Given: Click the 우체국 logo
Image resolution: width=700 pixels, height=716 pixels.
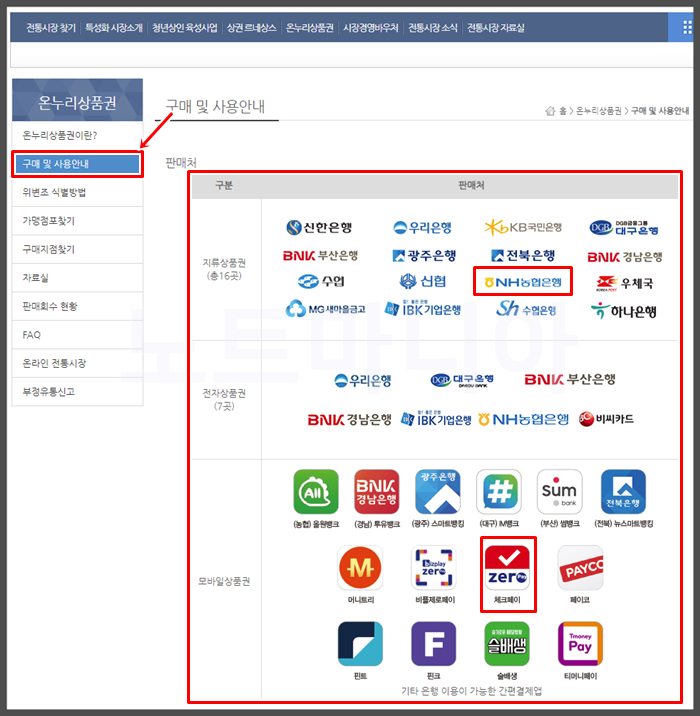Looking at the screenshot, I should tap(624, 283).
